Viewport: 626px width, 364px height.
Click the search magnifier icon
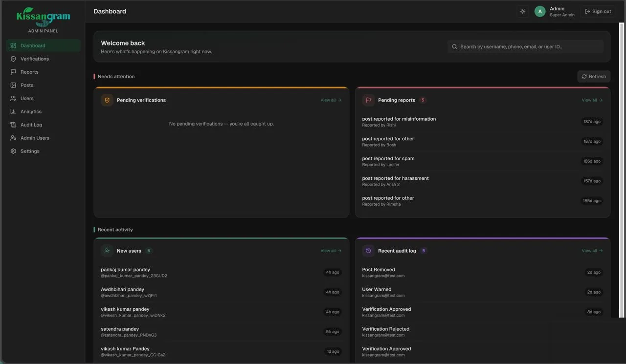454,47
